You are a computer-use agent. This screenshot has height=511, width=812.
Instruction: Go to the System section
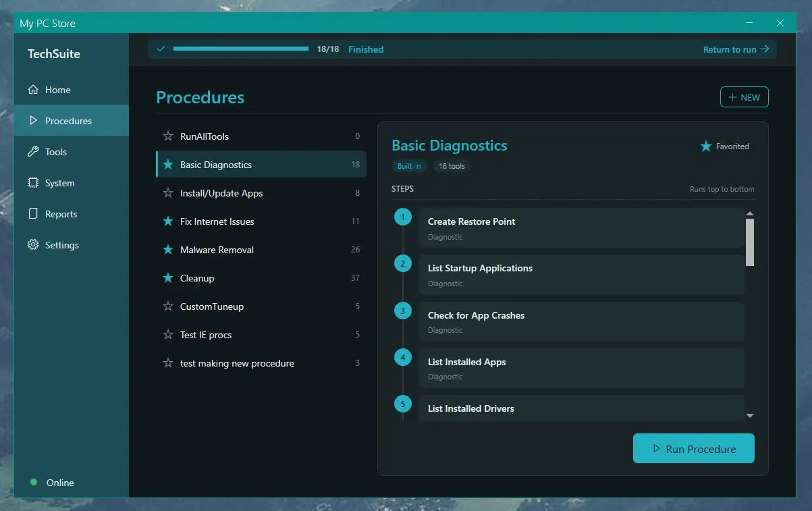coord(72,183)
